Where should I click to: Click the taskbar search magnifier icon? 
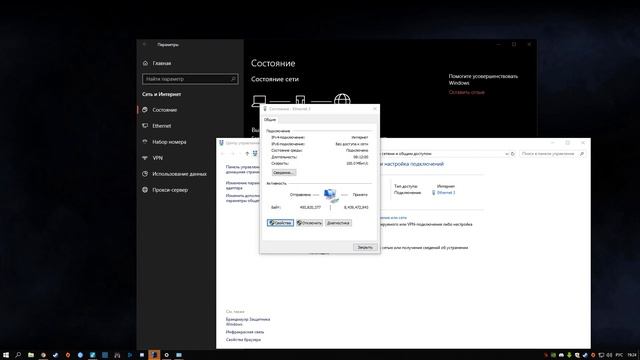[18, 355]
